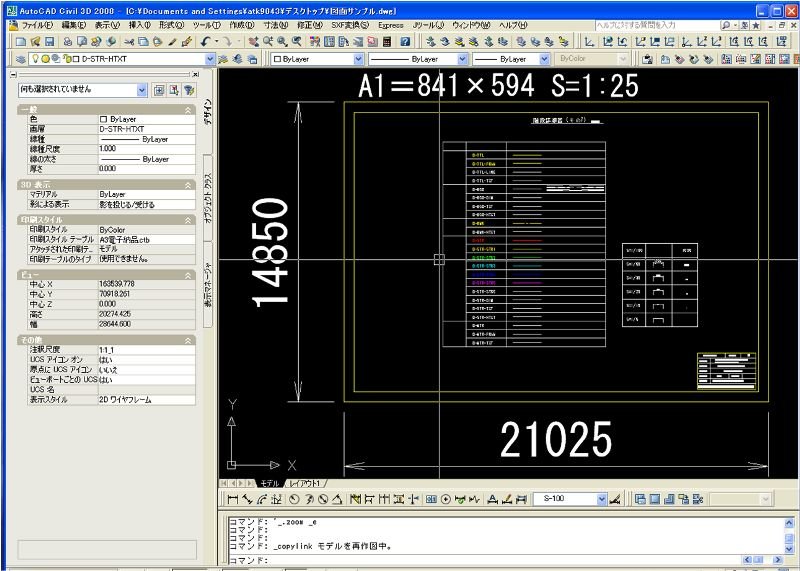Viewport: 800px width, 571px height.
Task: Click the Quick Select icon in Properties
Action: click(x=188, y=89)
